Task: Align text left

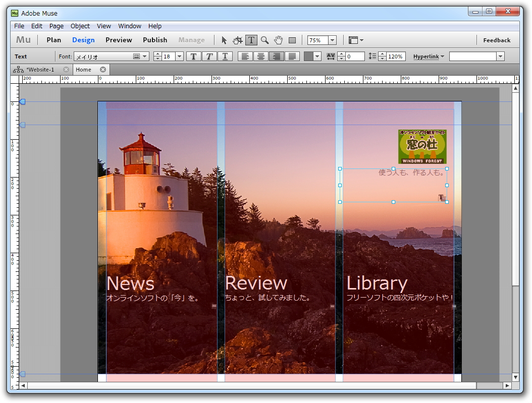Action: pyautogui.click(x=245, y=56)
